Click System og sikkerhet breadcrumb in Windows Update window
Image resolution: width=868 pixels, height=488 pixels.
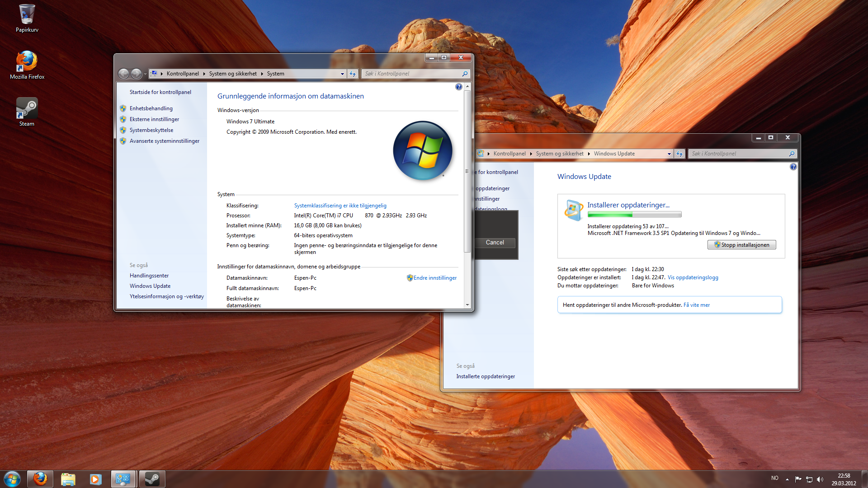(560, 154)
